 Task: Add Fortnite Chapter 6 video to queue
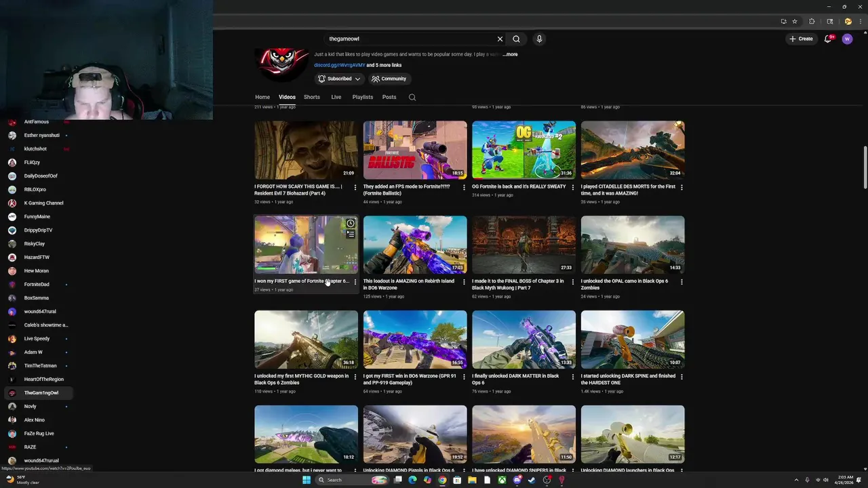(x=351, y=234)
